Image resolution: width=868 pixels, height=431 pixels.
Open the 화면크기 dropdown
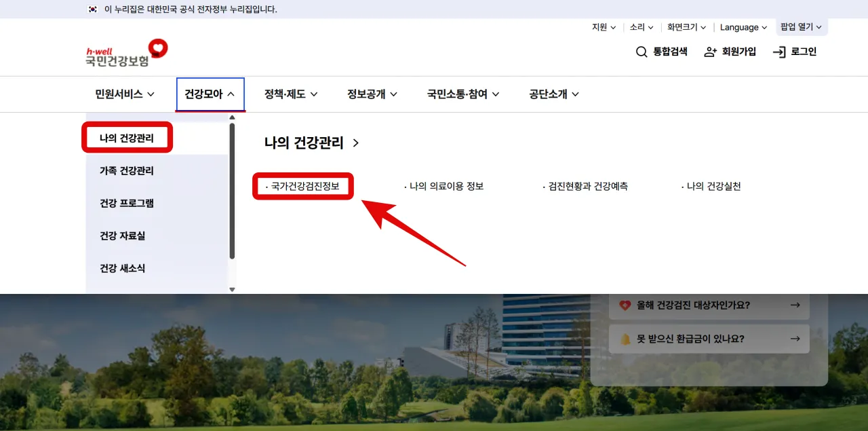click(686, 27)
